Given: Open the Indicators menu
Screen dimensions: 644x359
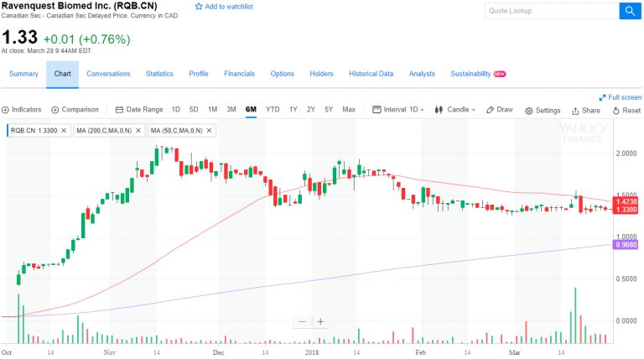Looking at the screenshot, I should click(x=22, y=110).
